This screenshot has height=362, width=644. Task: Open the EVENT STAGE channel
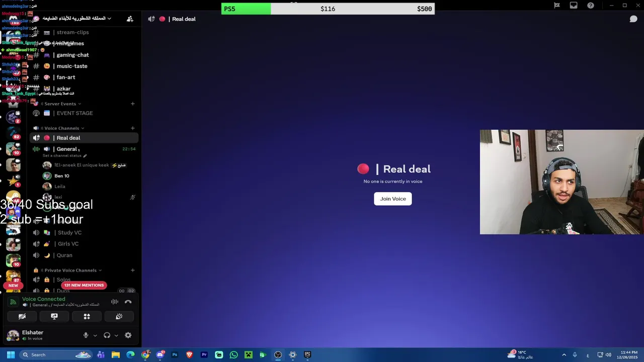[84, 113]
